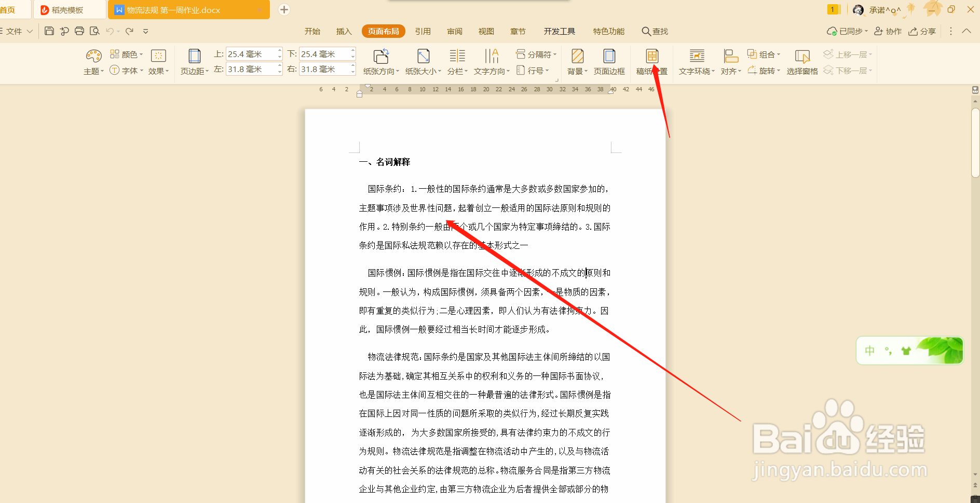
Task: Expand the quick access toolbar customize arrow
Action: [146, 31]
